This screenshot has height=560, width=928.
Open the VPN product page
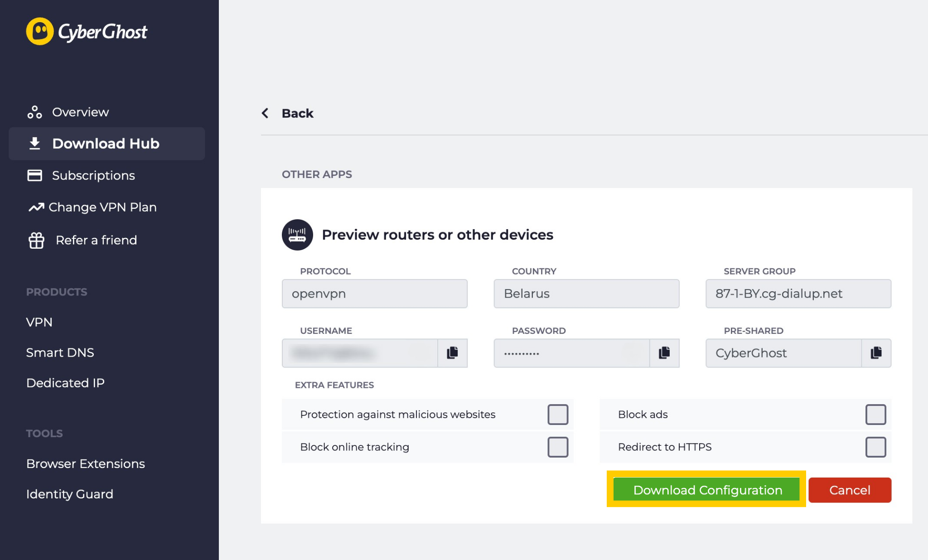(x=39, y=322)
